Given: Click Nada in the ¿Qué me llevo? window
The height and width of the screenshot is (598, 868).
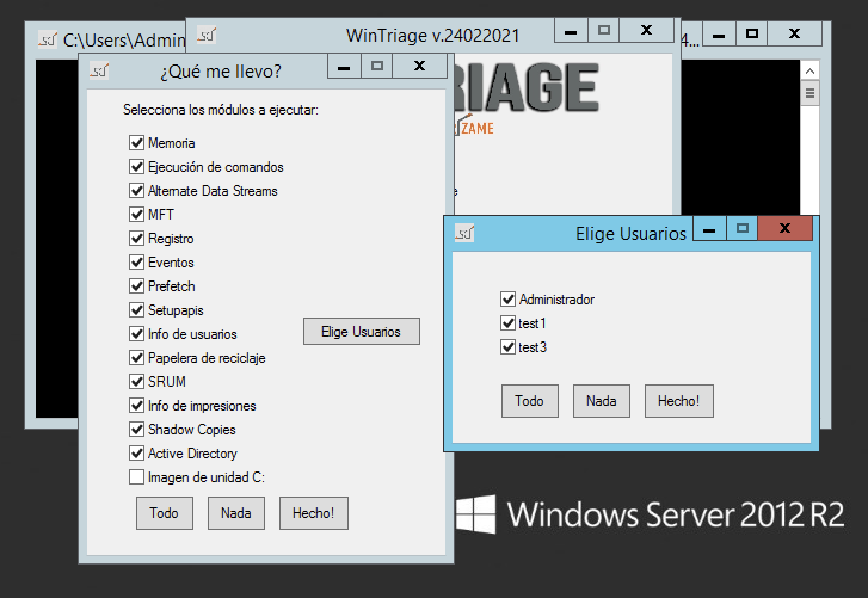Looking at the screenshot, I should pos(236,513).
